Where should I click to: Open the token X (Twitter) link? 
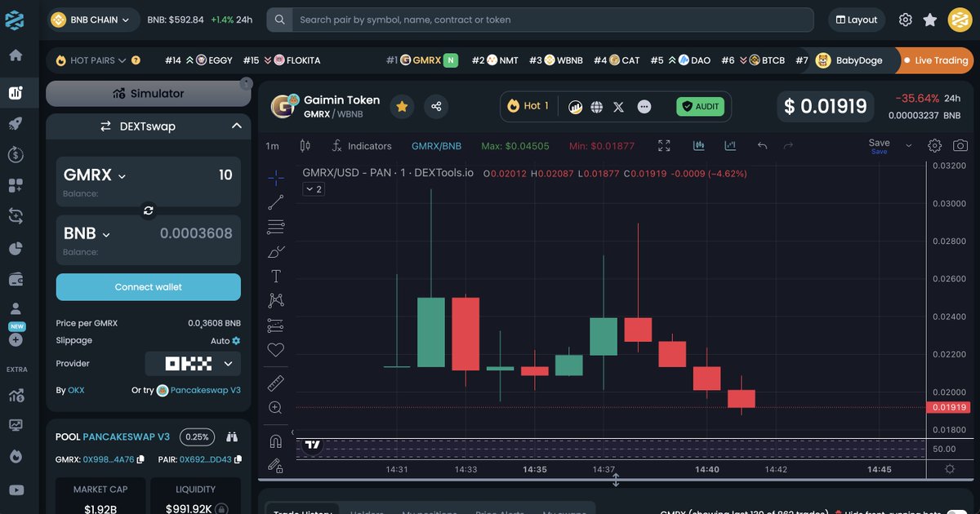pyautogui.click(x=618, y=107)
